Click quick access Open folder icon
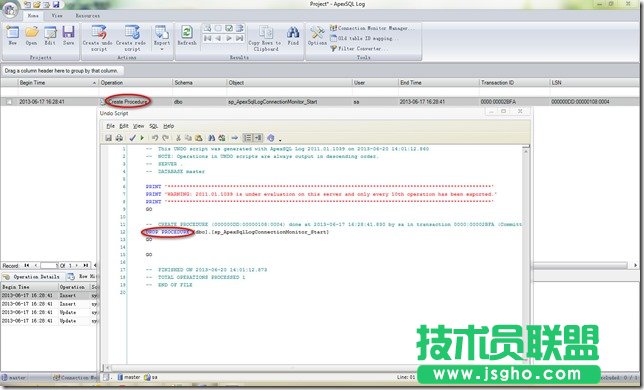 [37, 5]
